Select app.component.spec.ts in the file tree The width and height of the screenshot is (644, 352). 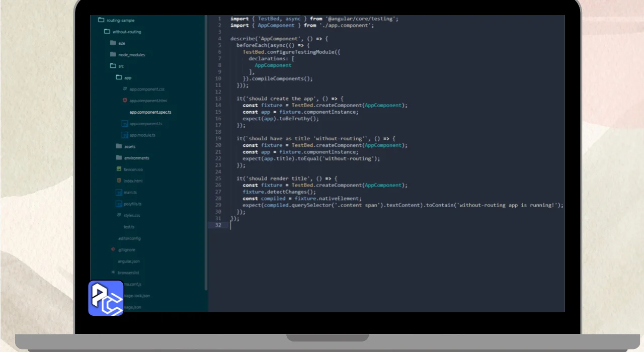click(150, 112)
